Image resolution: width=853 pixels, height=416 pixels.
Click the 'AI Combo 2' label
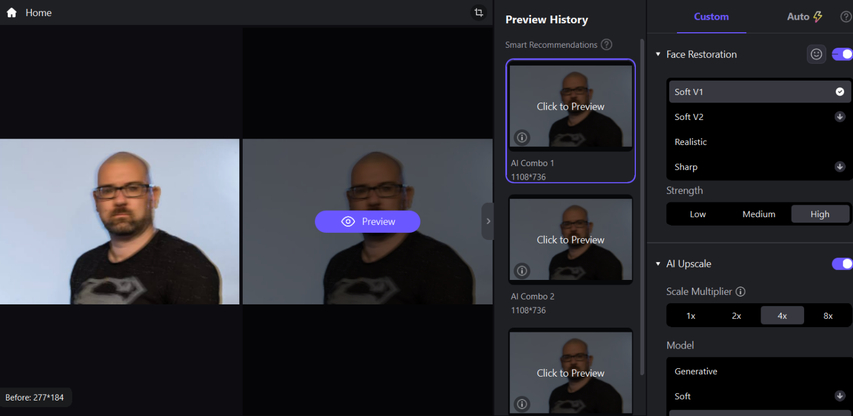click(x=532, y=296)
